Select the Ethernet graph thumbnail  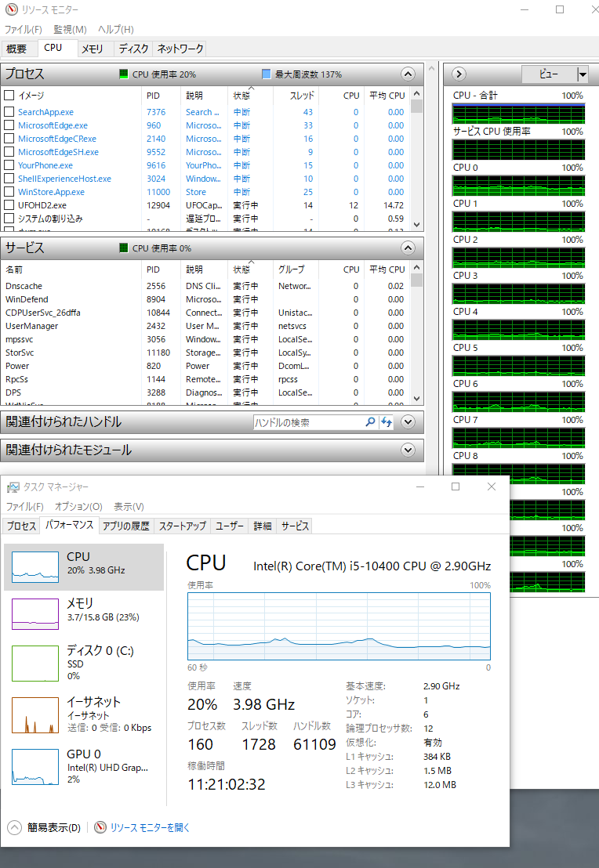[x=35, y=715]
